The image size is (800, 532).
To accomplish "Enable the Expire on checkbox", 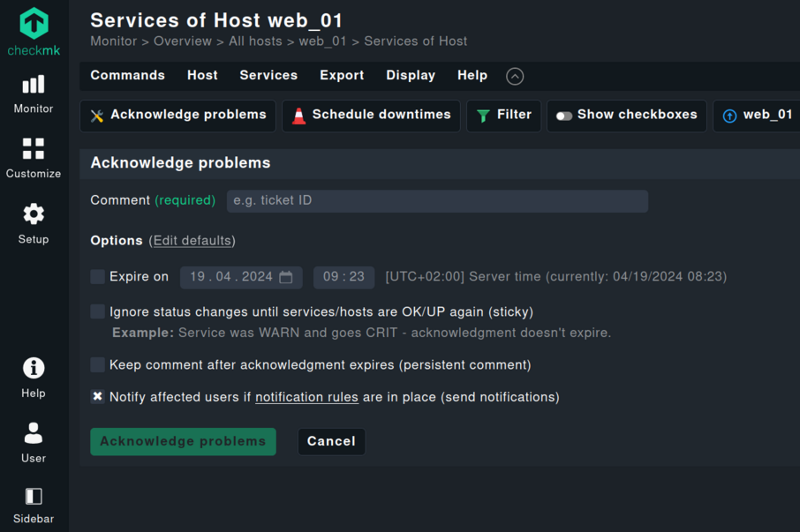I will click(x=98, y=277).
